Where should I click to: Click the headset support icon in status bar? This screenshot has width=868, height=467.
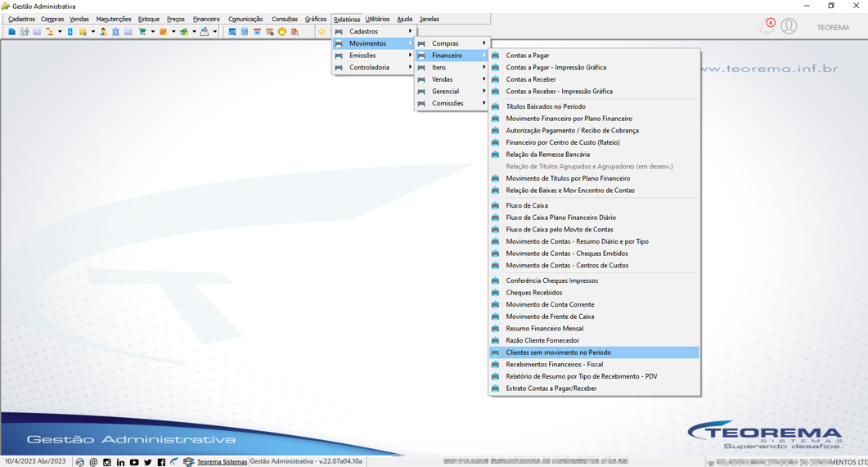tap(79, 462)
